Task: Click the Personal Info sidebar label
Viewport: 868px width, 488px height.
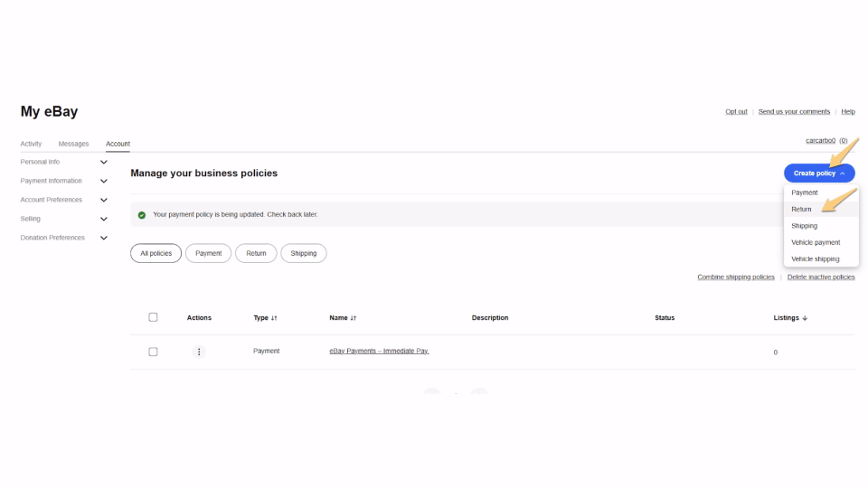Action: click(x=40, y=162)
